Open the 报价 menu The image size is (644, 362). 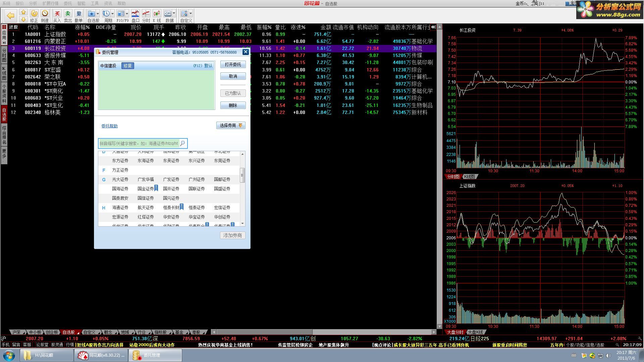point(20,3)
